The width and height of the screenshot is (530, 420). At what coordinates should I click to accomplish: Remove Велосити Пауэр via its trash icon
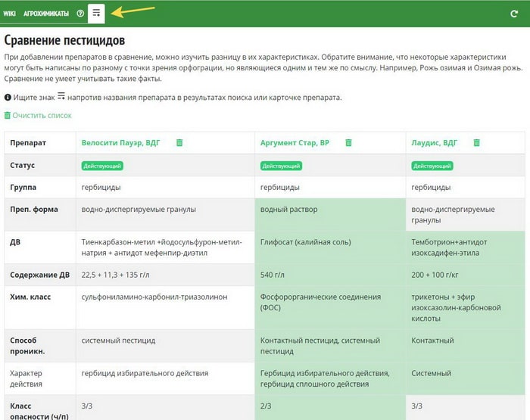tap(179, 142)
